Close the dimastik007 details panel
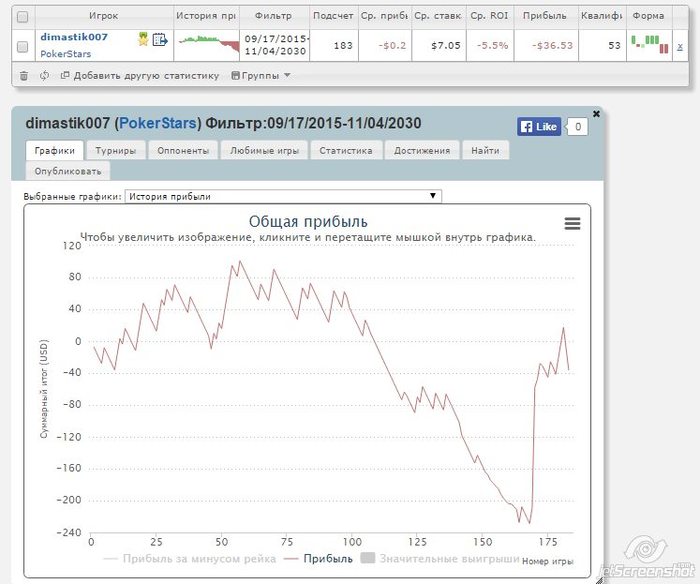 tap(596, 114)
